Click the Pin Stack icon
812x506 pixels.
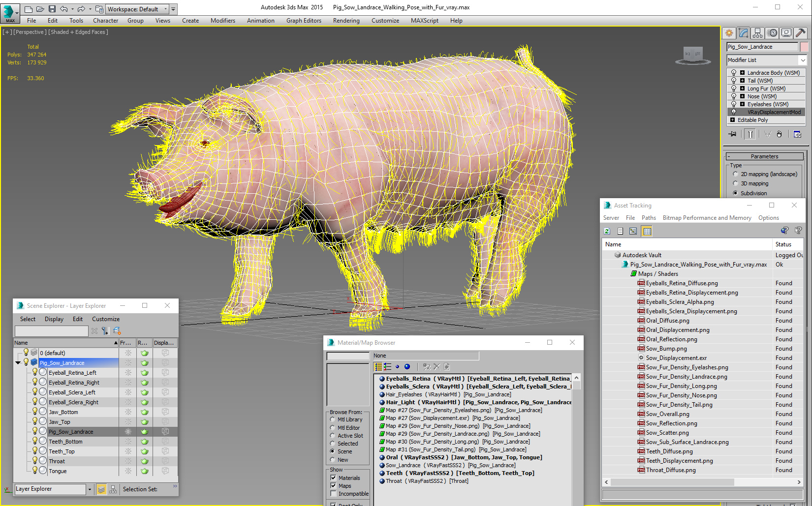[733, 134]
